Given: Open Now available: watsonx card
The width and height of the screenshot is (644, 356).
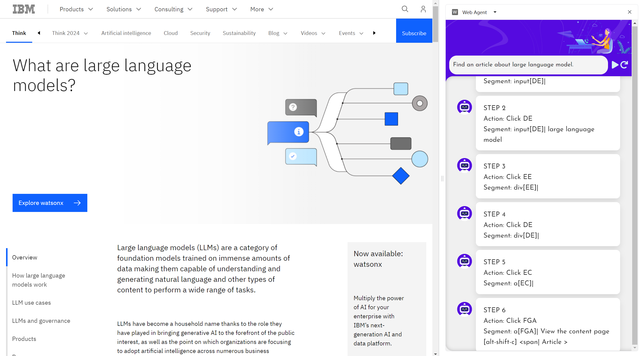Looking at the screenshot, I should click(x=387, y=299).
